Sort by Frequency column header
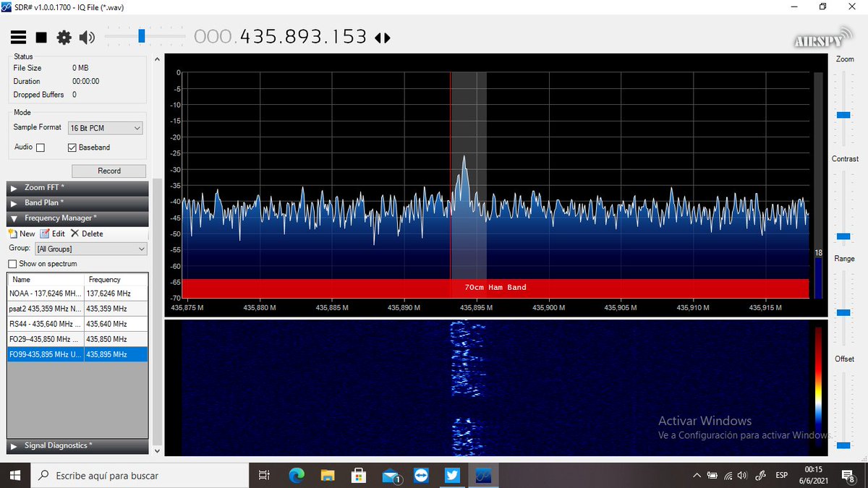The image size is (868, 488). (x=116, y=279)
